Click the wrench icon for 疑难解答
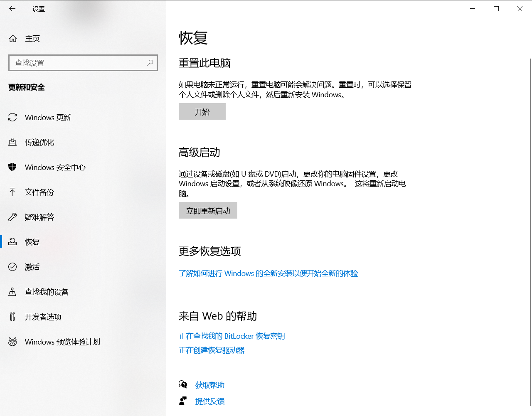The height and width of the screenshot is (416, 532). pos(12,217)
